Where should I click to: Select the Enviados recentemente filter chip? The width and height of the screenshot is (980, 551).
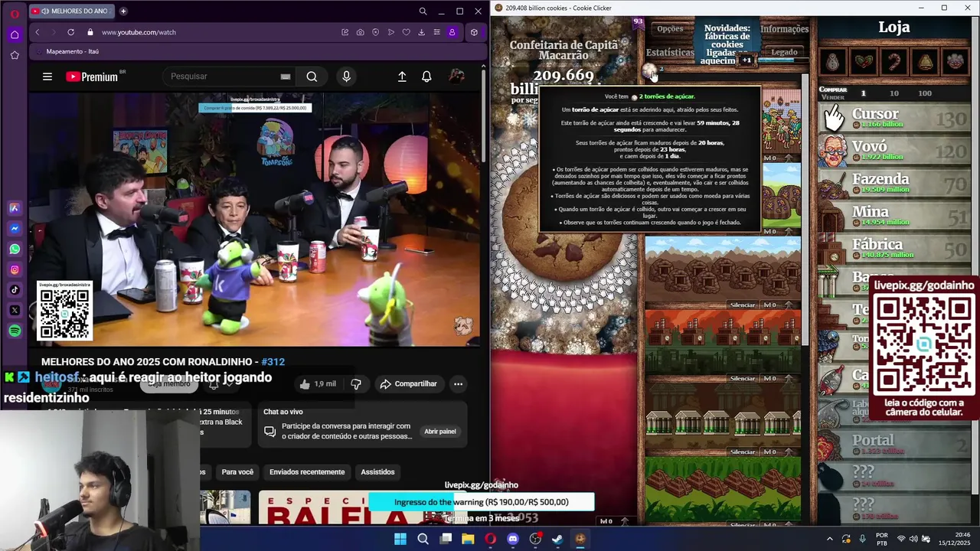pyautogui.click(x=307, y=472)
